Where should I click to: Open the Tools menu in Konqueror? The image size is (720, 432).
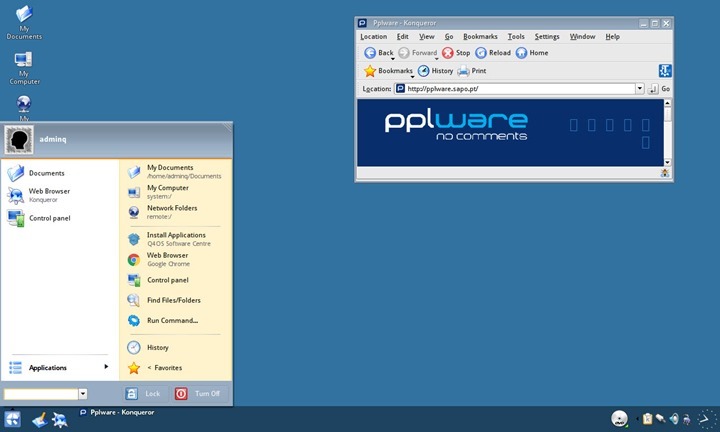[516, 37]
